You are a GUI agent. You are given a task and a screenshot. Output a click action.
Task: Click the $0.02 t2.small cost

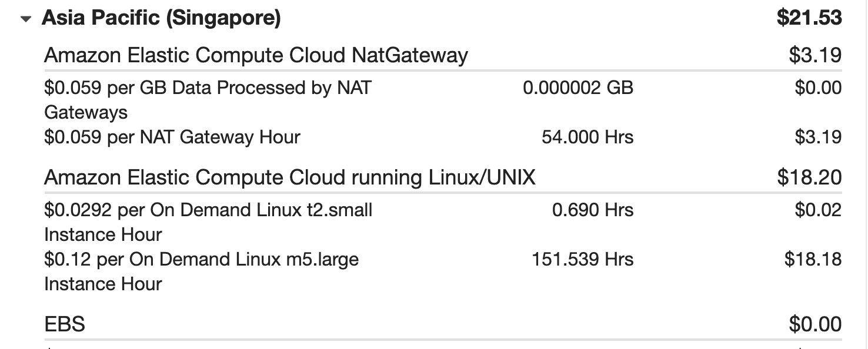818,210
